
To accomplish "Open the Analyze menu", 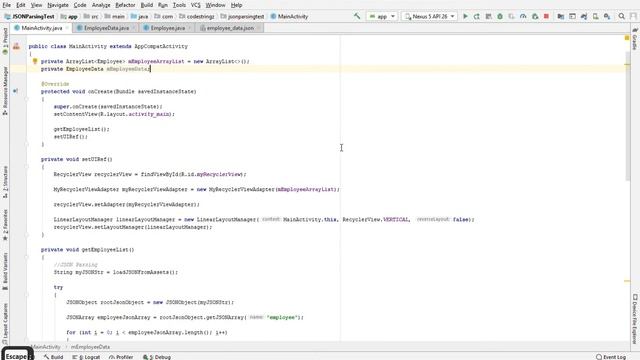I will tap(101, 5).
